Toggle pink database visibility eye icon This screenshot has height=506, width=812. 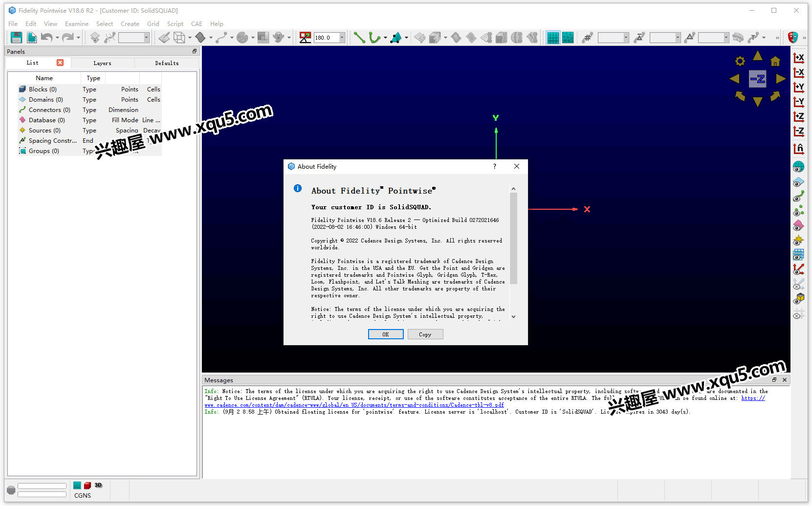click(x=798, y=225)
